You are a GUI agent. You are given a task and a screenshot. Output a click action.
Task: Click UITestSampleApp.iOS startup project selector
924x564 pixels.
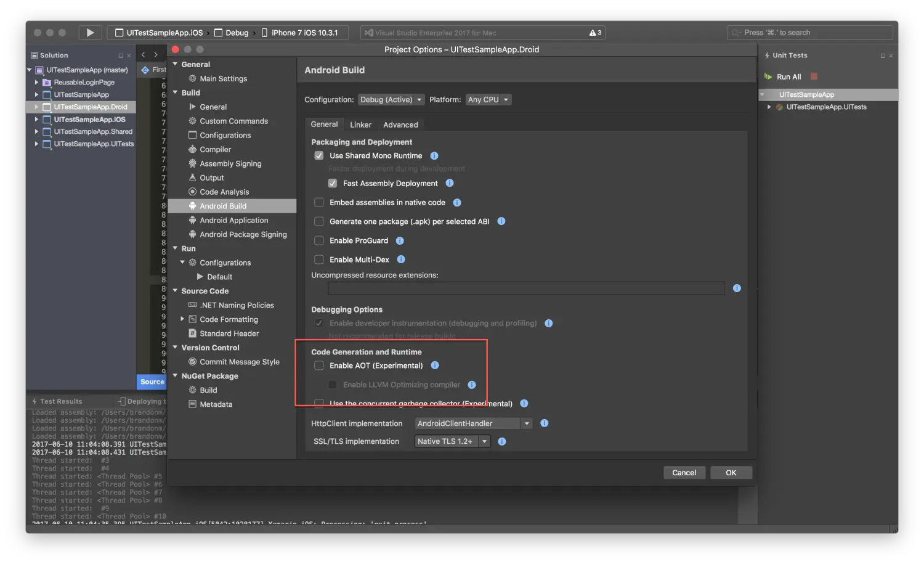(x=159, y=33)
